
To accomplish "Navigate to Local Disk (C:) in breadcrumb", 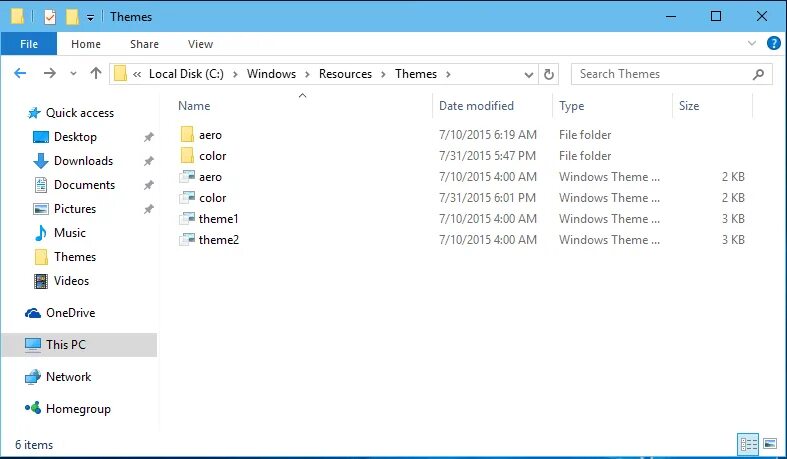I will (x=186, y=74).
